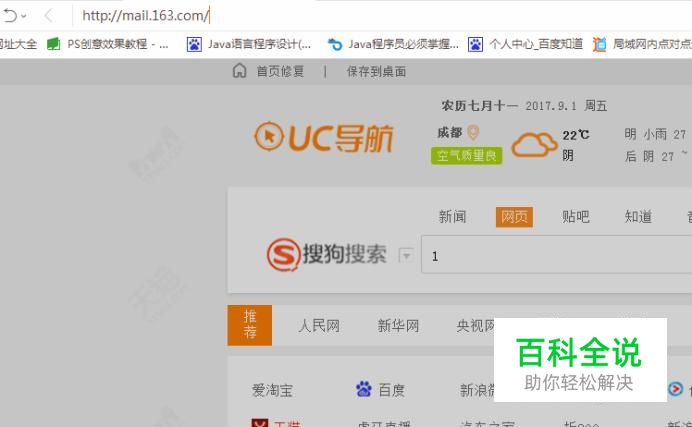Image resolution: width=692 pixels, height=427 pixels.
Task: Open the 个人中心_百度知道 bookmark
Action: click(536, 44)
